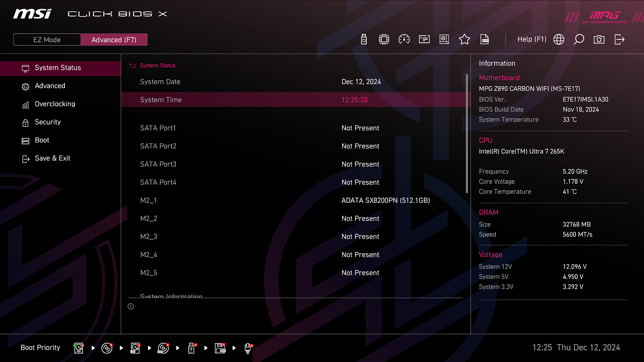644x362 pixels.
Task: Open the search magnifier icon
Action: pyautogui.click(x=579, y=39)
